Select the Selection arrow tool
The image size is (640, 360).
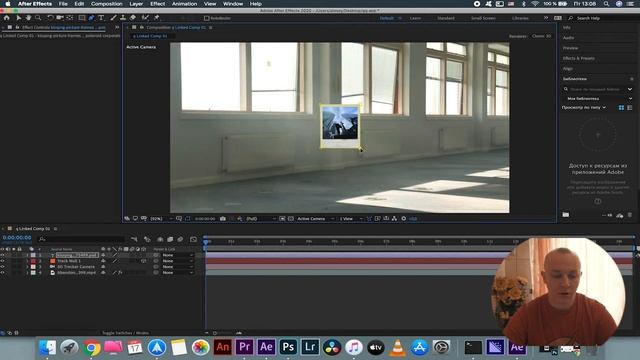18,18
